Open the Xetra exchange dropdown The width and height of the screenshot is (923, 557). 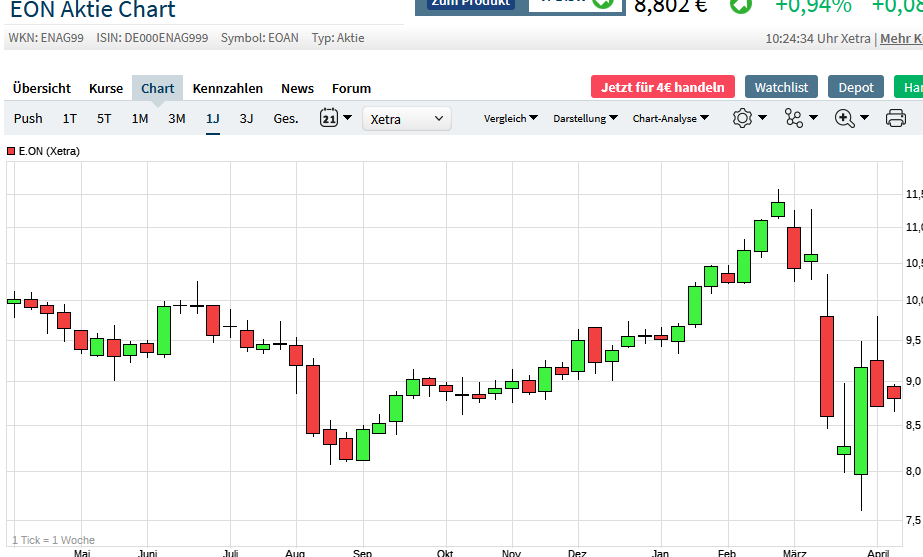pyautogui.click(x=406, y=119)
